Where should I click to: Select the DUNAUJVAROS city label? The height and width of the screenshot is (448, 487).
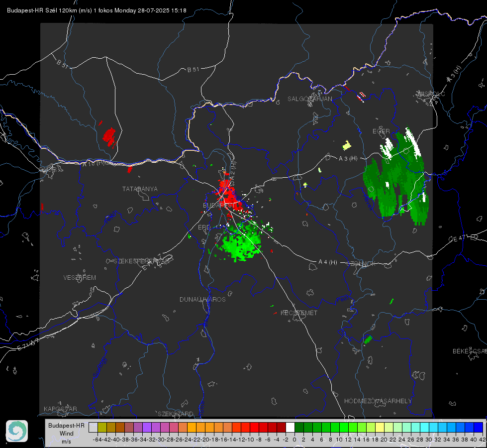pyautogui.click(x=202, y=299)
